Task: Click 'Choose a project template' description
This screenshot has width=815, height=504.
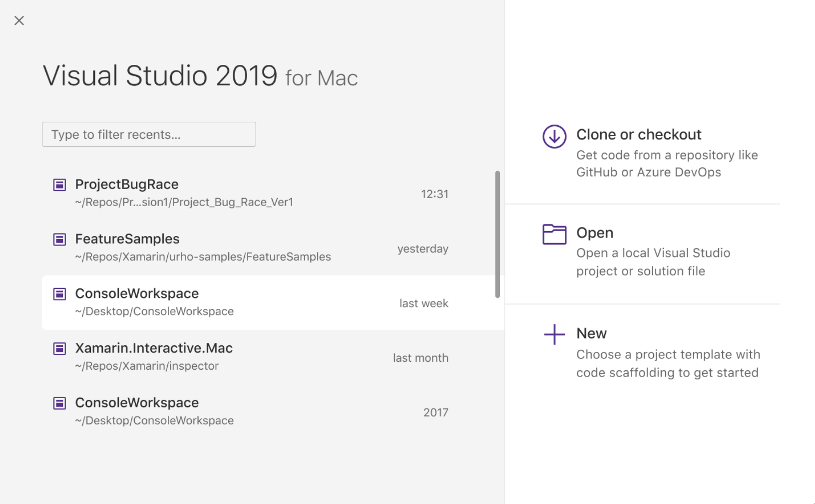Action: (x=668, y=364)
